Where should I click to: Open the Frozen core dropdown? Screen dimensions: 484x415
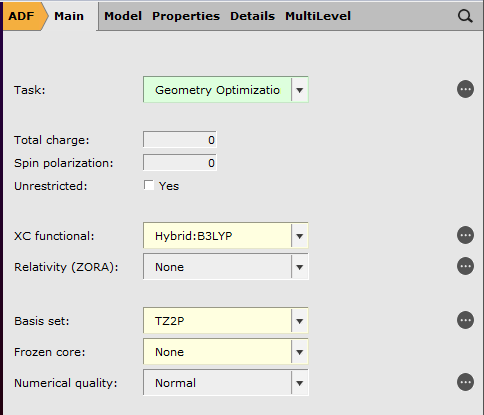click(x=226, y=352)
